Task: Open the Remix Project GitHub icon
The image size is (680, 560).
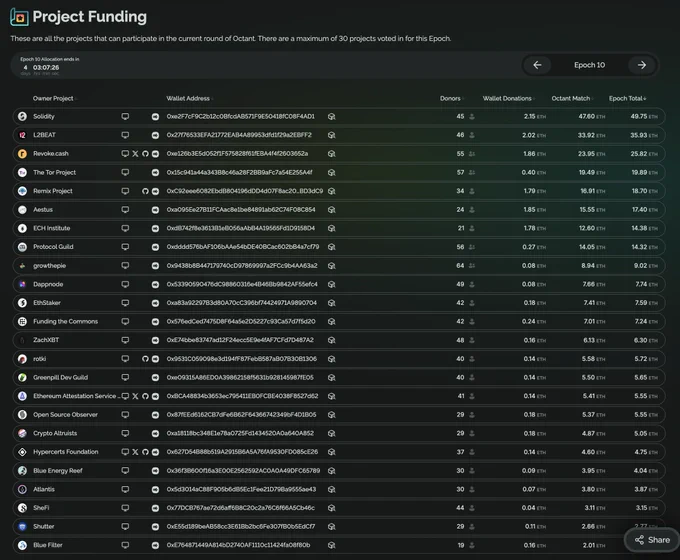Action: coord(145,191)
